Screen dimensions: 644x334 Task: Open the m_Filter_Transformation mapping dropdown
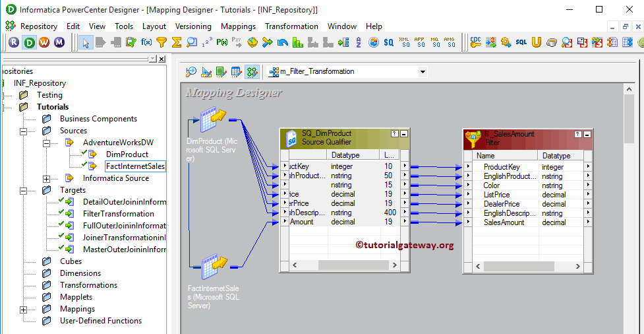pyautogui.click(x=422, y=71)
